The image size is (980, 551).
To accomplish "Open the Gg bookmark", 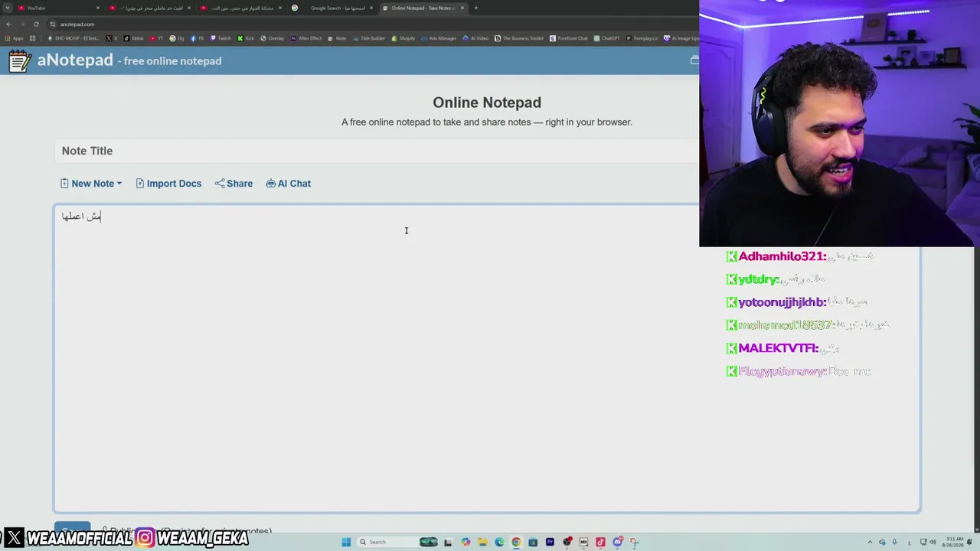I will pos(177,38).
